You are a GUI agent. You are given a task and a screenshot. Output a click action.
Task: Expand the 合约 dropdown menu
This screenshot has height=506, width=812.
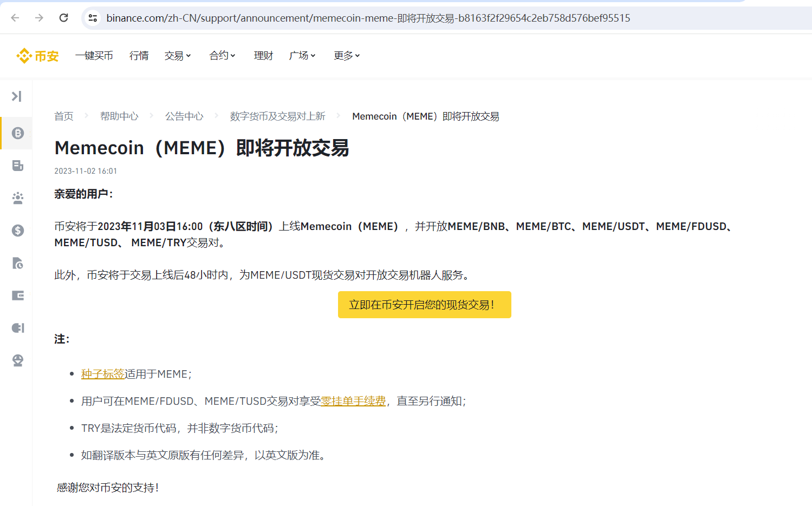pos(222,56)
